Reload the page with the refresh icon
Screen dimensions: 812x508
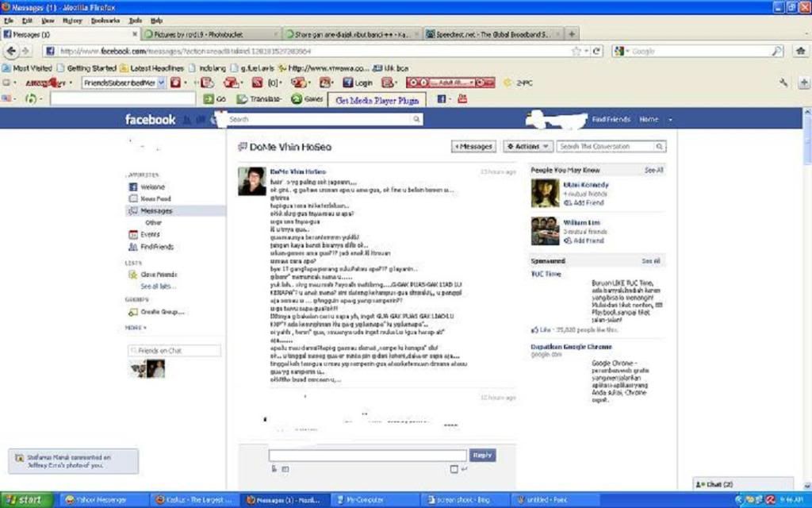[596, 51]
